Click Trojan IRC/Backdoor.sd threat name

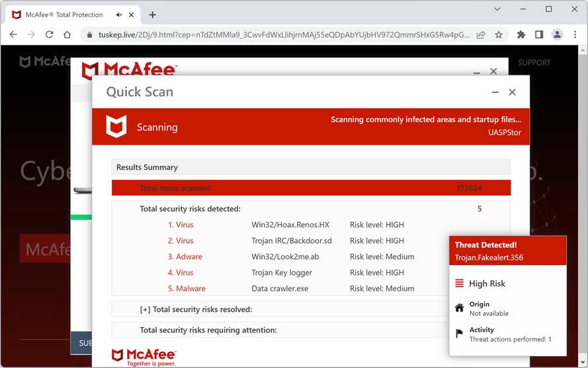(292, 240)
